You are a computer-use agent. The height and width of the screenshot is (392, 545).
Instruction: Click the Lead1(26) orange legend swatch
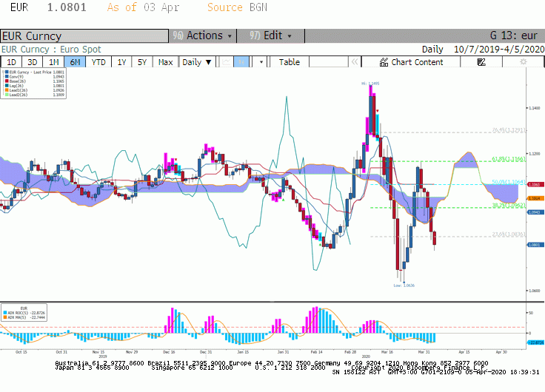click(7, 90)
